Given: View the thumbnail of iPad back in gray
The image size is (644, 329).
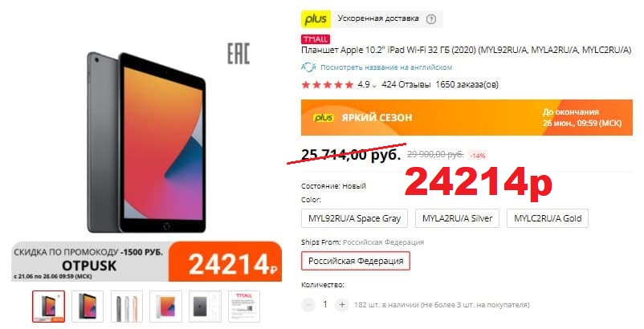Looking at the screenshot, I should pos(205,307).
